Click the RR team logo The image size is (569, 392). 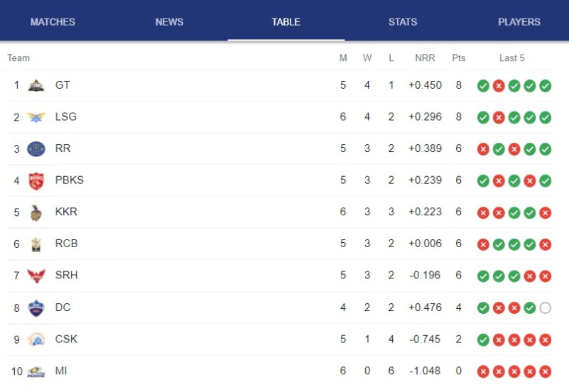pyautogui.click(x=36, y=149)
